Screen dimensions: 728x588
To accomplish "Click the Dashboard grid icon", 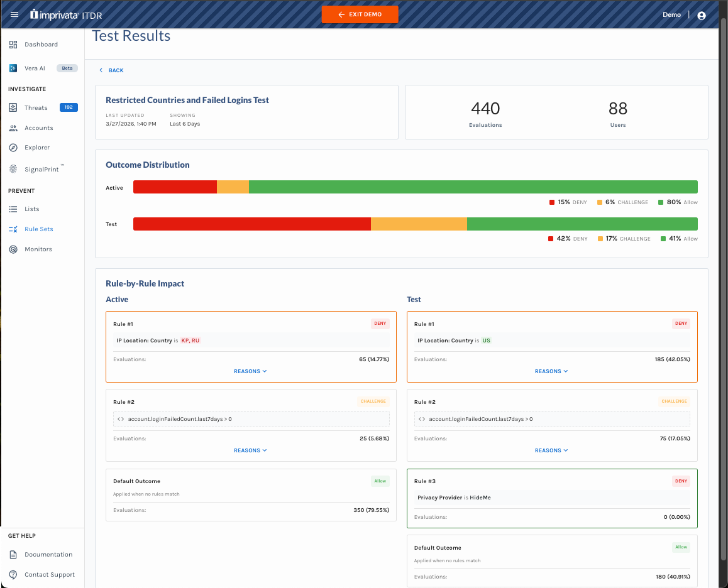I will pyautogui.click(x=13, y=45).
